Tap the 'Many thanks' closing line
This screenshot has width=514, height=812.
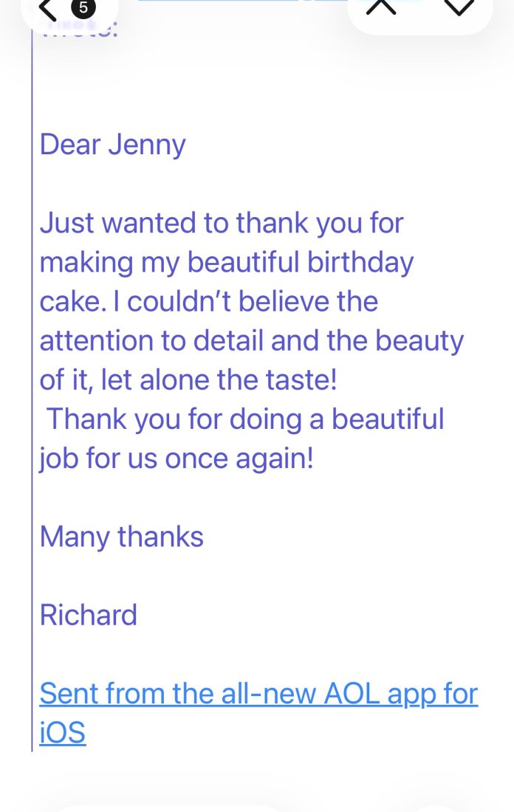(122, 537)
